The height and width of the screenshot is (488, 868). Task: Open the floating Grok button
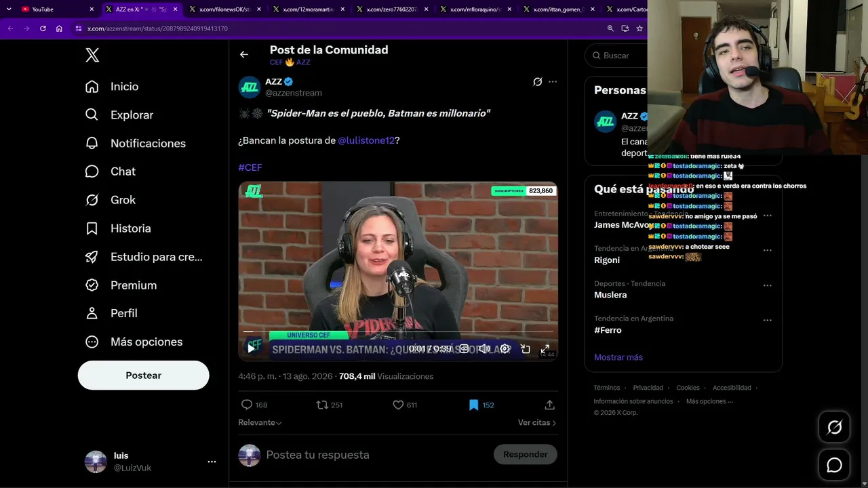(834, 427)
